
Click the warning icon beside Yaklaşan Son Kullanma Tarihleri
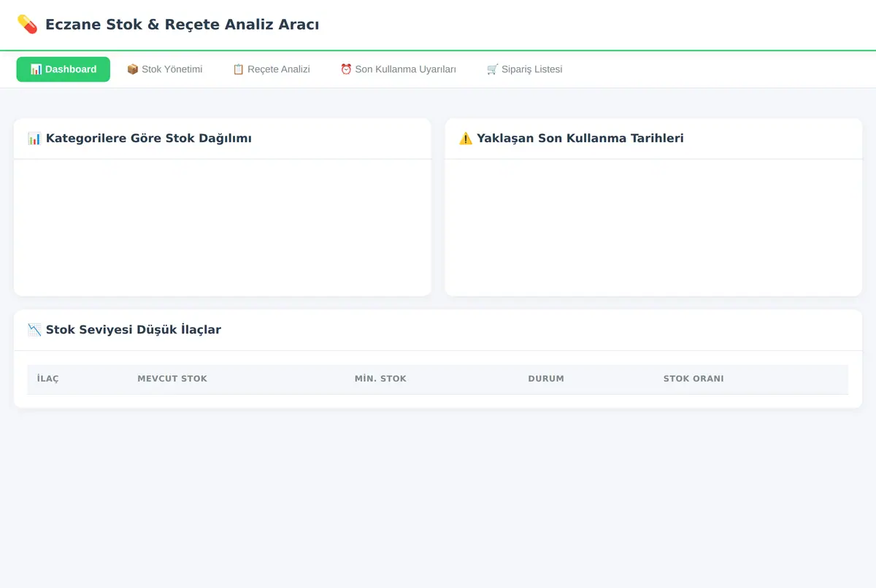(466, 139)
